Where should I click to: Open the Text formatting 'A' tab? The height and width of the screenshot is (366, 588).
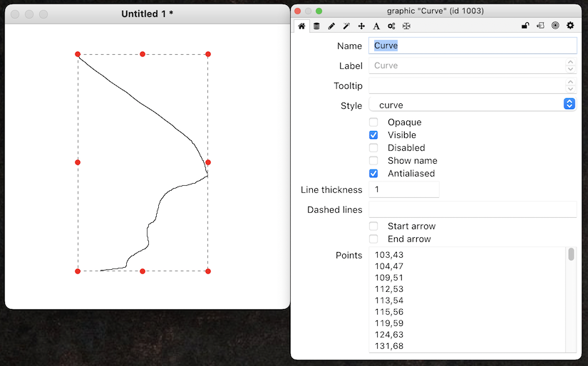(x=376, y=26)
